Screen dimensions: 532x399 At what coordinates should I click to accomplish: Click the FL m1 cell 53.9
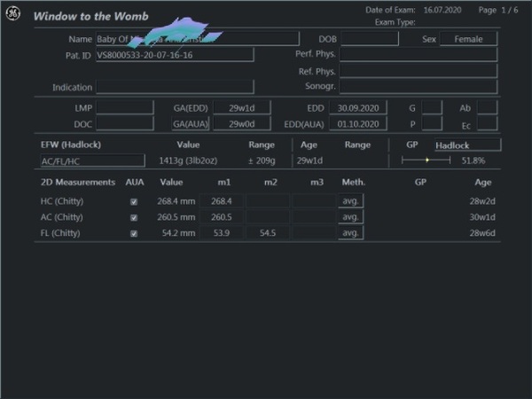[x=221, y=232]
